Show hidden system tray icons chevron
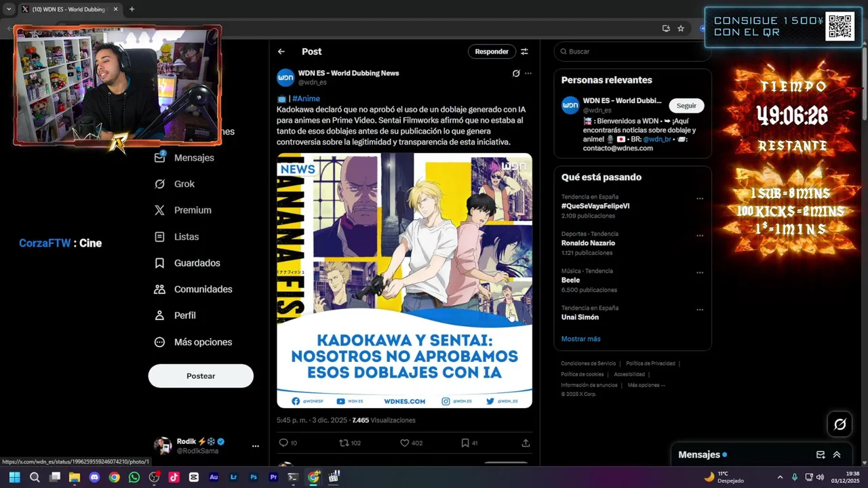The width and height of the screenshot is (868, 488). click(x=780, y=477)
